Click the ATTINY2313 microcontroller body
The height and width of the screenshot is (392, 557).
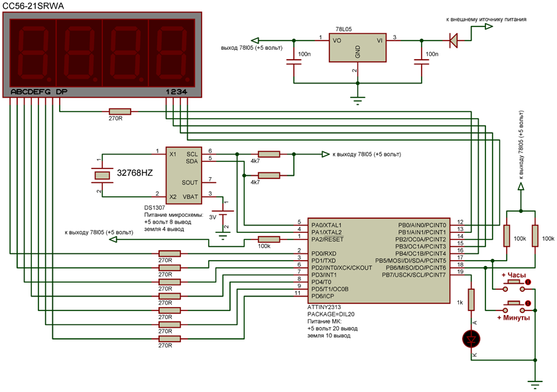379,261
